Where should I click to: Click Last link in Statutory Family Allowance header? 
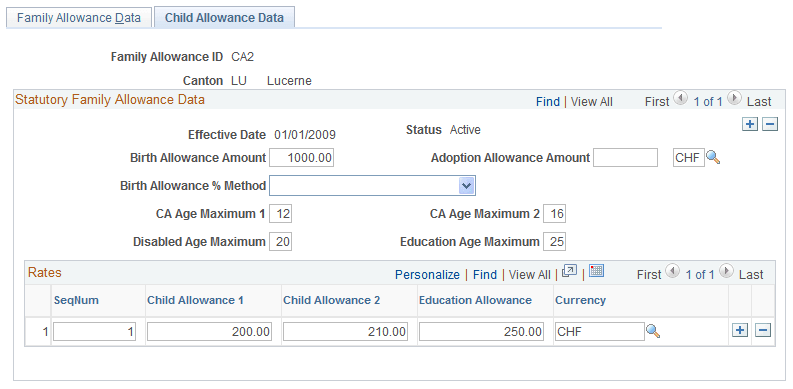759,102
